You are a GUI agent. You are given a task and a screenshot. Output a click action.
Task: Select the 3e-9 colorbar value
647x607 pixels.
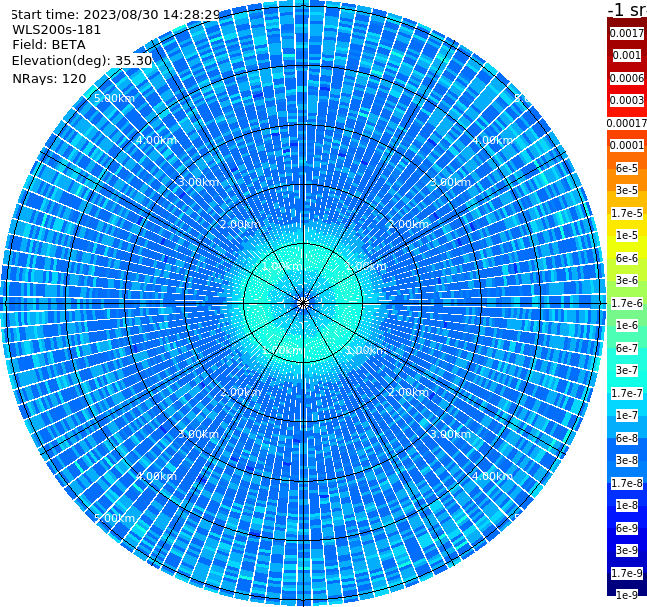627,550
